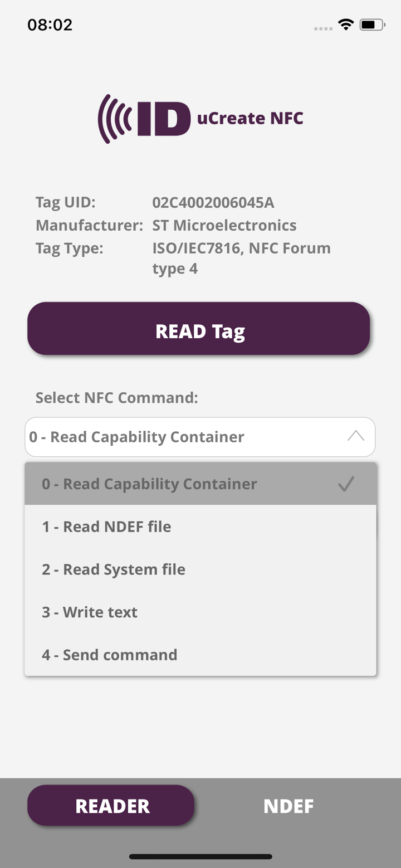The height and width of the screenshot is (868, 401).
Task: Select the READER tab
Action: click(111, 806)
